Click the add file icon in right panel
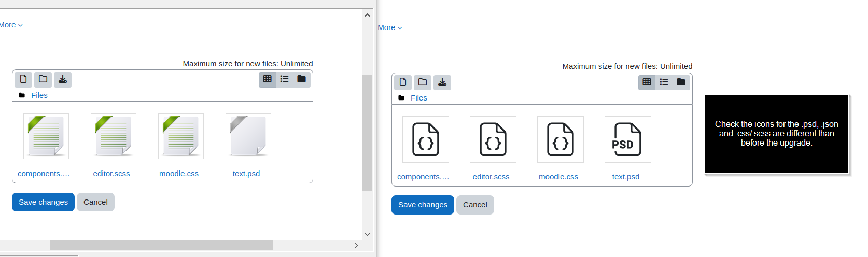This screenshot has width=868, height=257. coord(403,82)
